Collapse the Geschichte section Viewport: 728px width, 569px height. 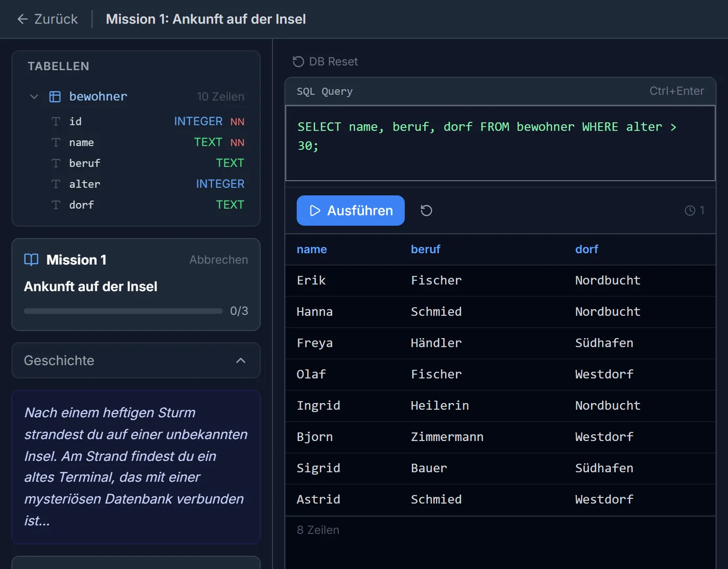click(x=136, y=360)
